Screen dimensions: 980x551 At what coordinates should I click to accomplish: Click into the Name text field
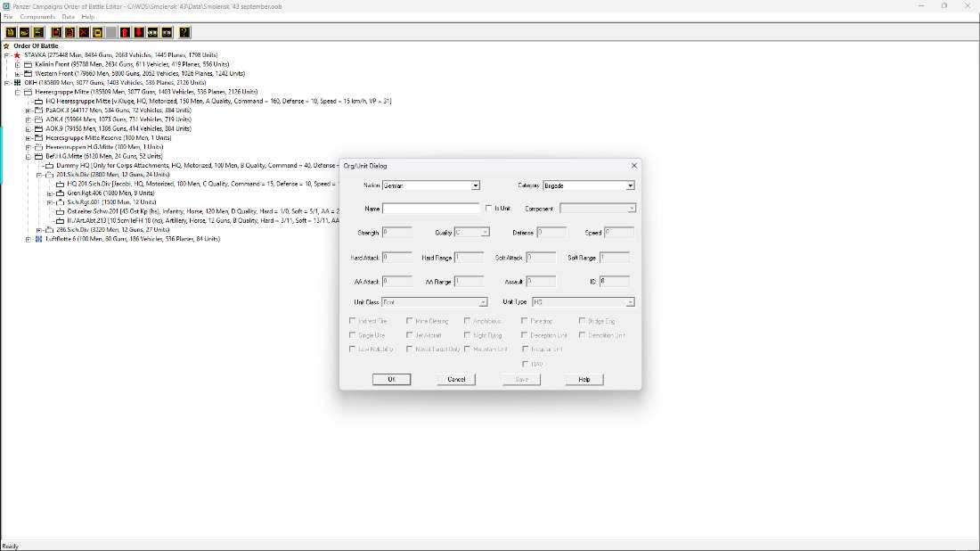(431, 209)
